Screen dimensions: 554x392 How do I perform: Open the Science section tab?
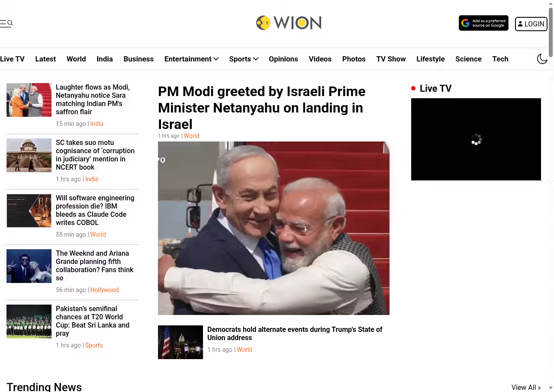(x=468, y=59)
